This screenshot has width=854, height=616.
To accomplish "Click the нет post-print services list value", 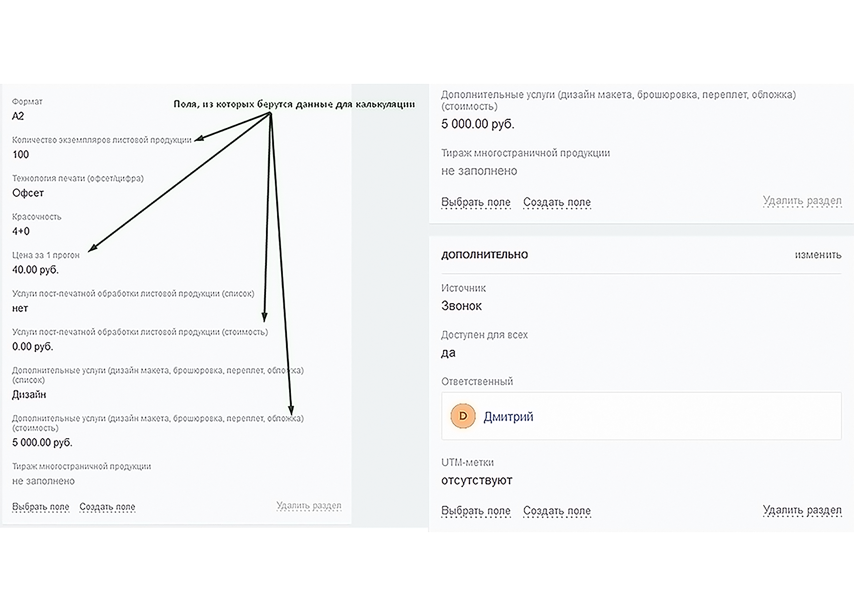I will [x=20, y=308].
